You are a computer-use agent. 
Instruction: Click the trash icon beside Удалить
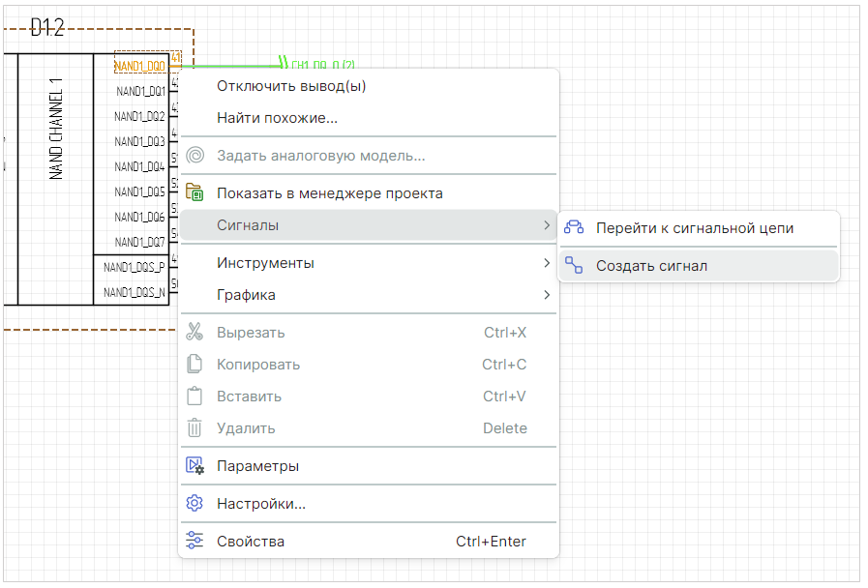pyautogui.click(x=195, y=427)
